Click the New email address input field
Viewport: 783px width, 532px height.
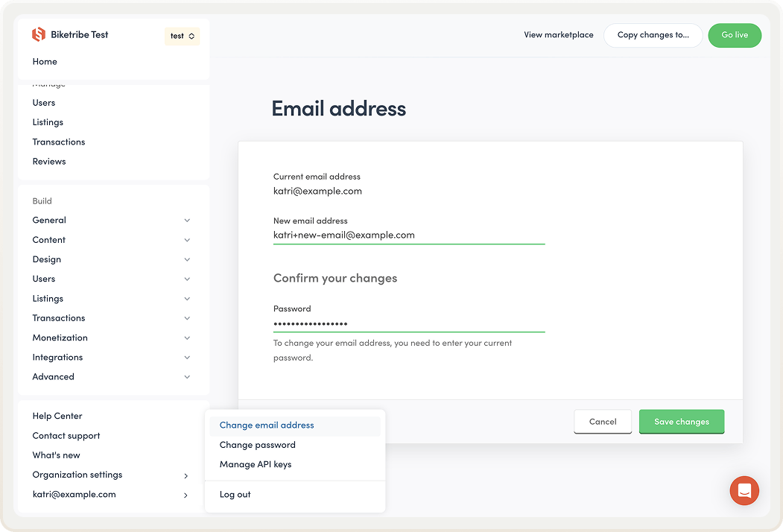coord(408,235)
